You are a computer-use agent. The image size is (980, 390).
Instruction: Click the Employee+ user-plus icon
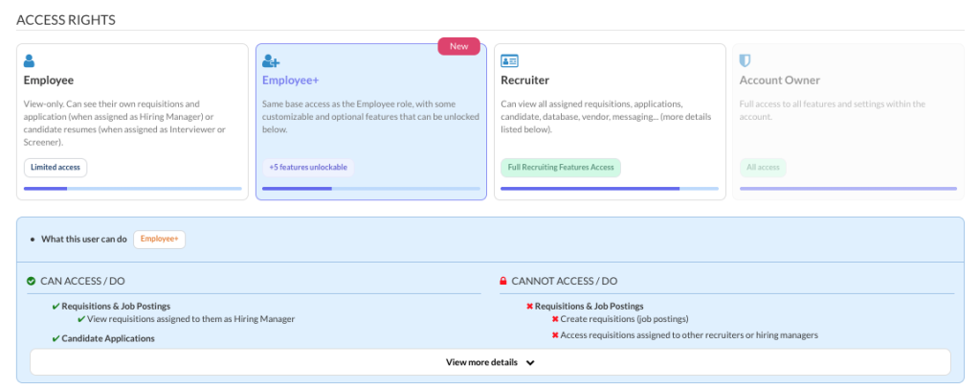271,60
